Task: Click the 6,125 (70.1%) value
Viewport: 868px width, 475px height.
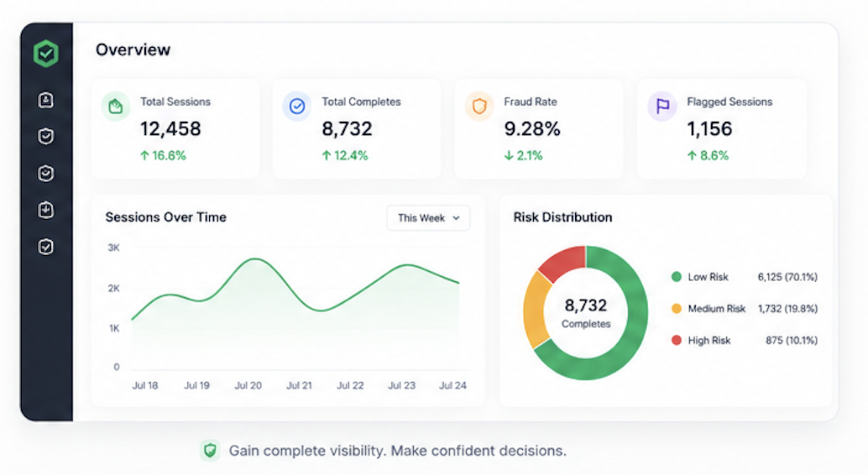Action: [x=787, y=277]
